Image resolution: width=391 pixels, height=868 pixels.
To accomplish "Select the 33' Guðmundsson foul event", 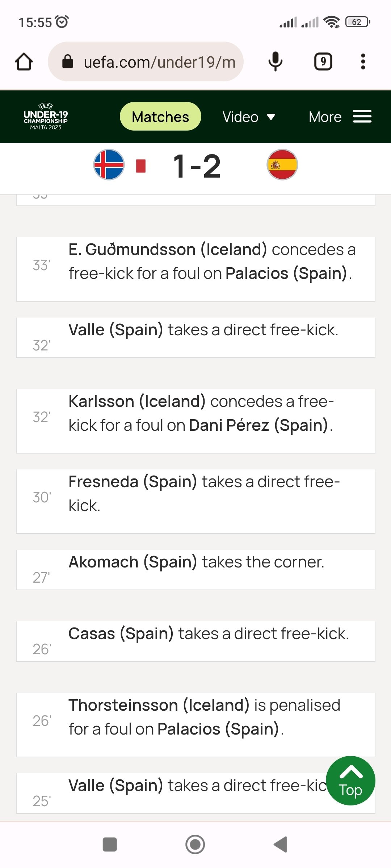I will click(x=195, y=269).
